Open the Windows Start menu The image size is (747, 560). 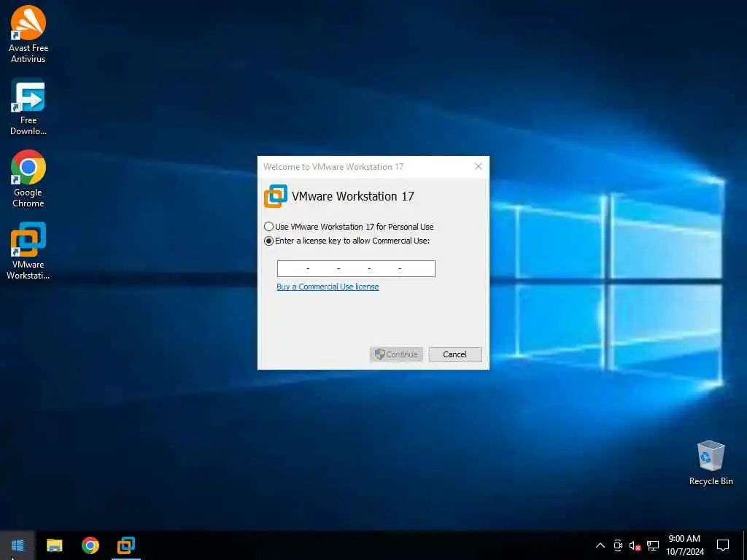18,545
